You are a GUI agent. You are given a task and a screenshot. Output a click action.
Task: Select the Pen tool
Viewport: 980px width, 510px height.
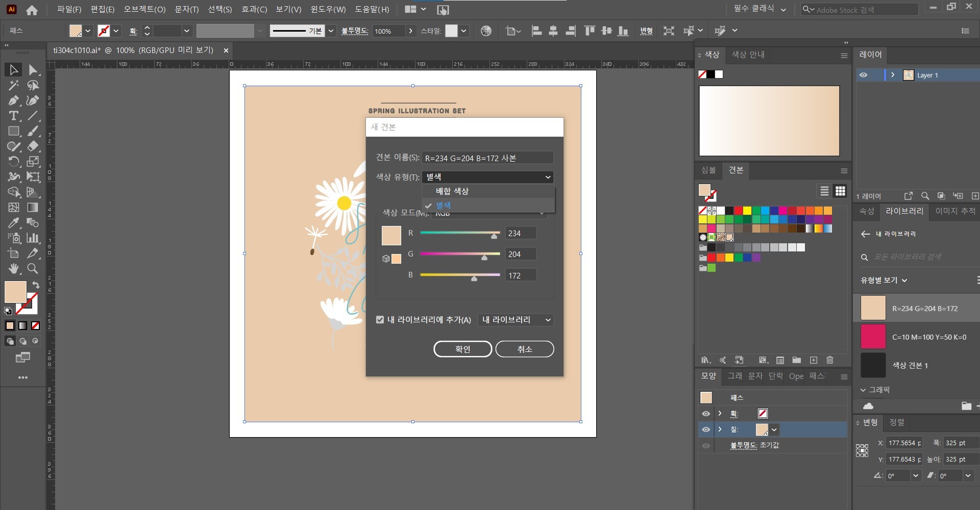click(x=13, y=100)
